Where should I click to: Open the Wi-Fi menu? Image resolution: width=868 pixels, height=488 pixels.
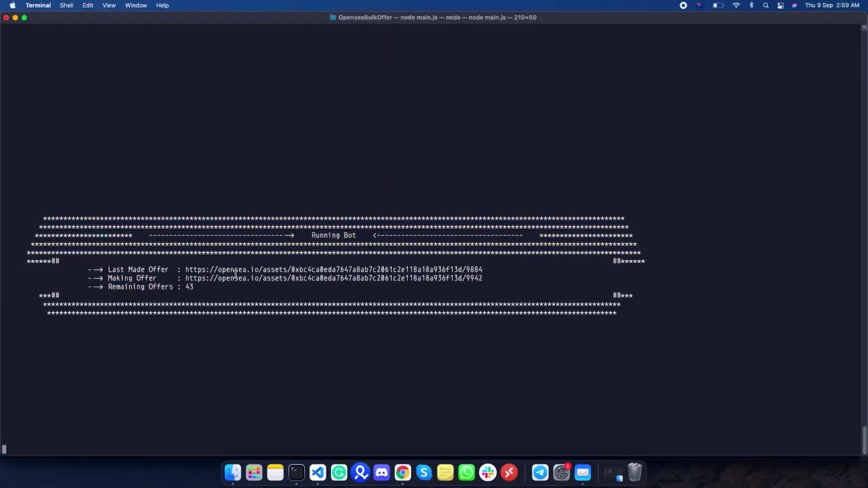pos(736,5)
